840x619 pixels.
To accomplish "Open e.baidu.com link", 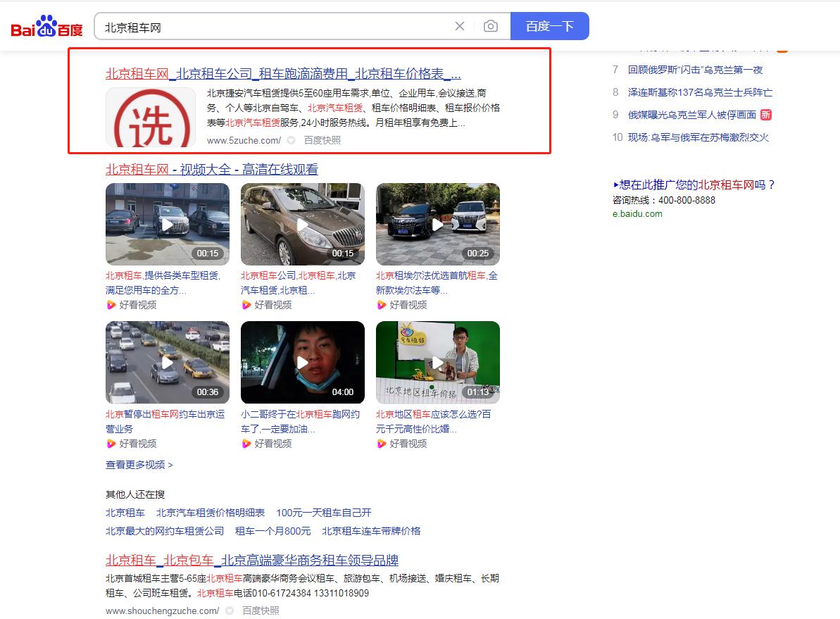I will tap(637, 214).
